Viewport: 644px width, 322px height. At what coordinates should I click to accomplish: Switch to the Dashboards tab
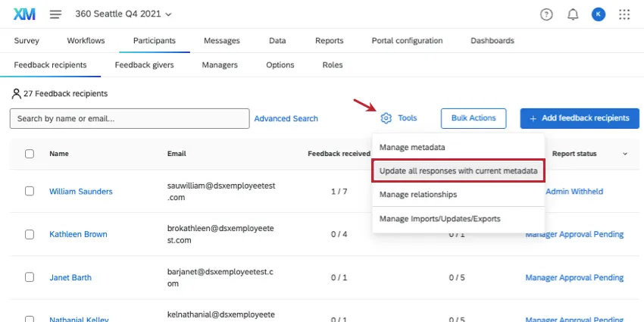(492, 41)
